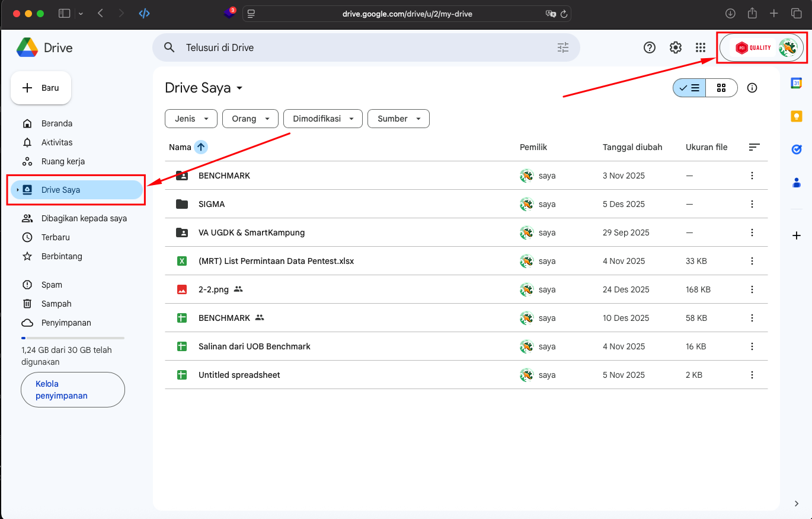Open Google Calendar from the side panel
The image size is (812, 519).
coord(797,83)
